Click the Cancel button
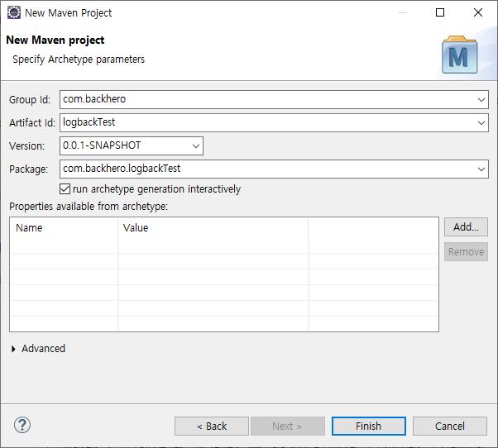The image size is (498, 448). [450, 427]
